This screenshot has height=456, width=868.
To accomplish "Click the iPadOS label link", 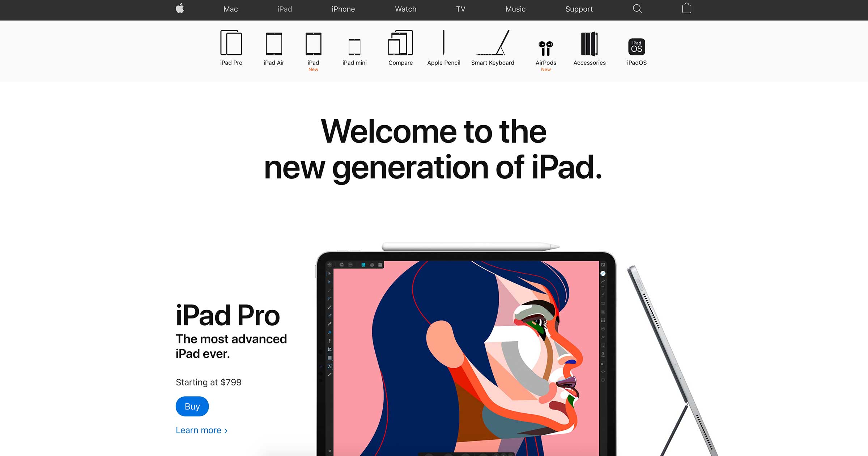I will (637, 63).
